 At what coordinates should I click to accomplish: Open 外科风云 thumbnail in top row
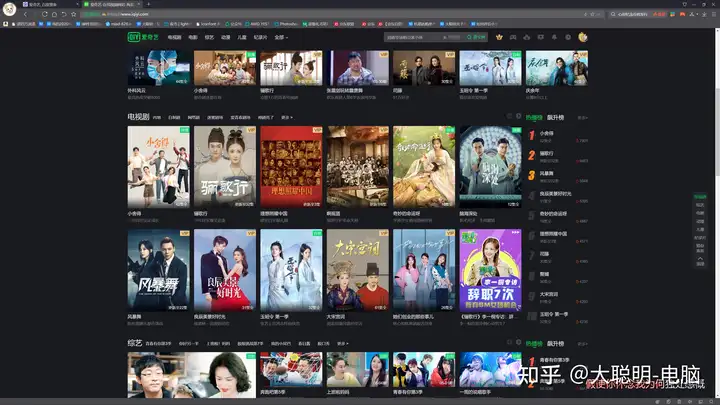click(158, 68)
